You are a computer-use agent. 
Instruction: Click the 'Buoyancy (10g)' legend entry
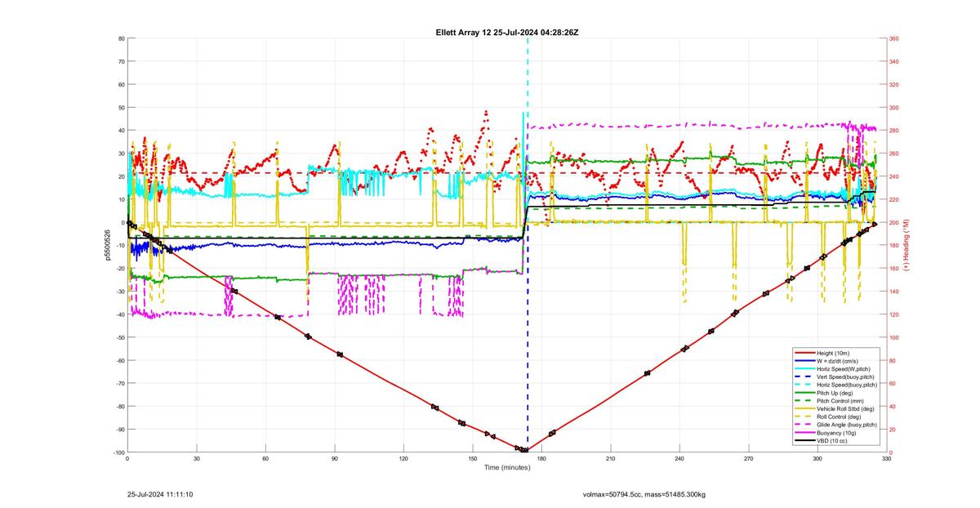(x=837, y=433)
